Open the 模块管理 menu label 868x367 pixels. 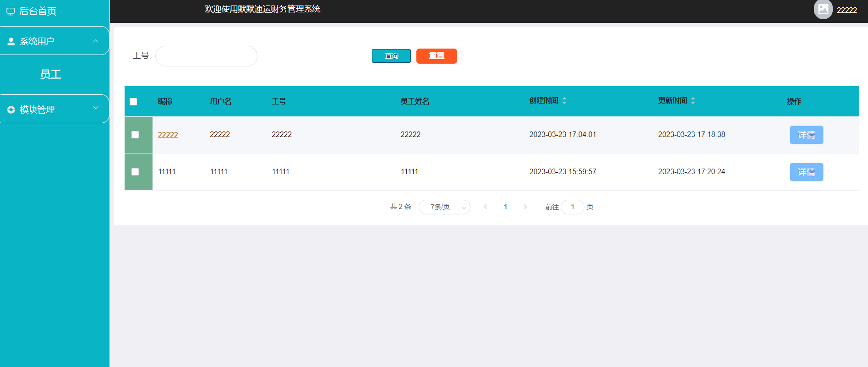[x=37, y=110]
